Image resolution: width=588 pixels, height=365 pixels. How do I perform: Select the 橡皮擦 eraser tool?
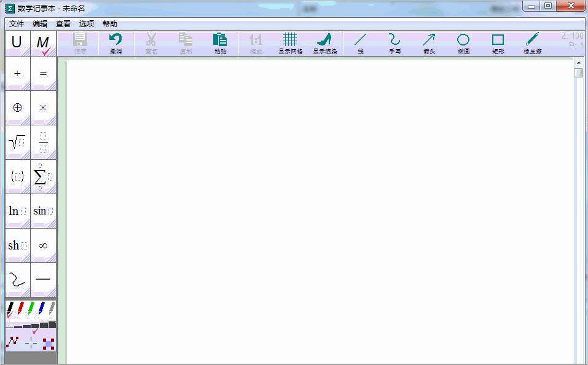click(x=533, y=43)
